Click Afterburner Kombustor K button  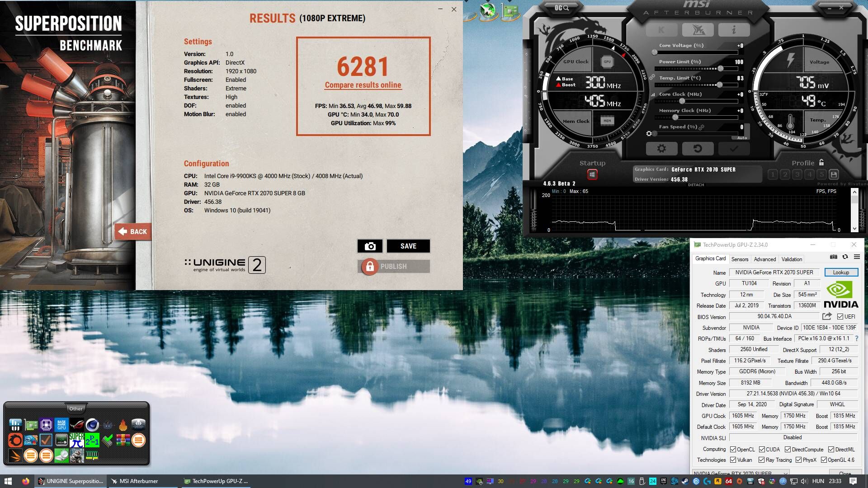click(661, 30)
